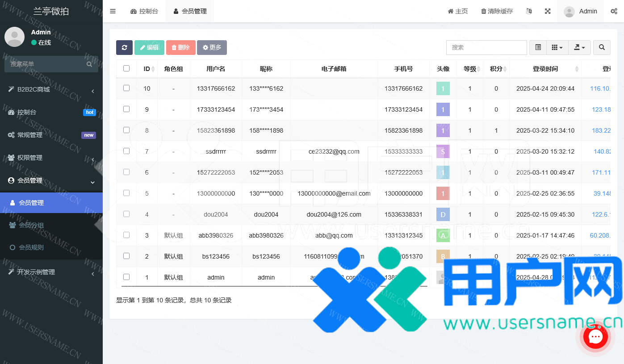This screenshot has width=624, height=364.
Task: Click the red 删除 delete button
Action: point(181,47)
